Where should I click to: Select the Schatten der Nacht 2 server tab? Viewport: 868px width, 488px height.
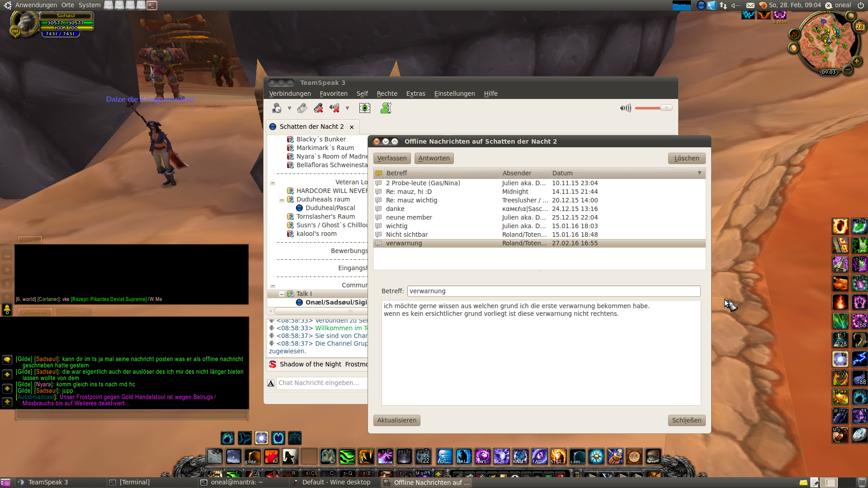pyautogui.click(x=311, y=127)
